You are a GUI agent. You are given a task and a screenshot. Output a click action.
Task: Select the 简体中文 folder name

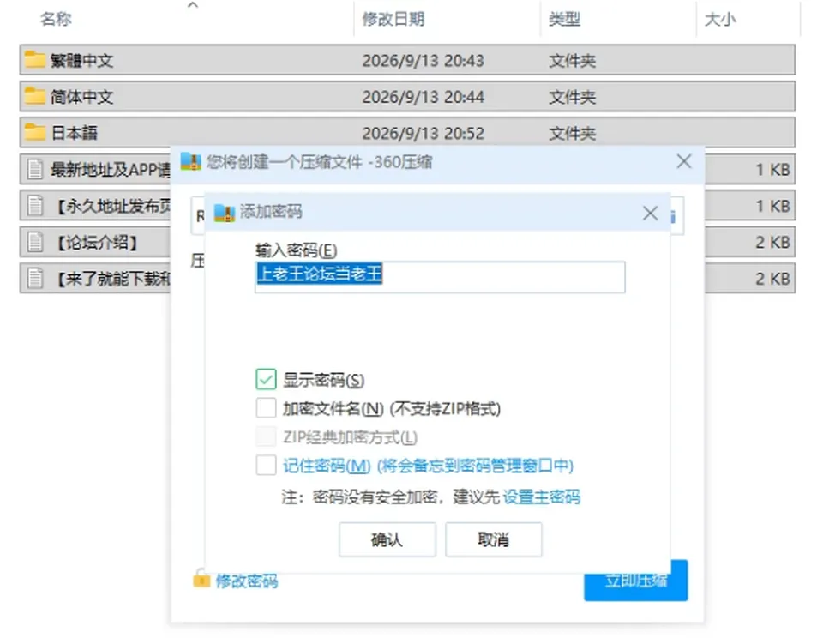click(82, 97)
